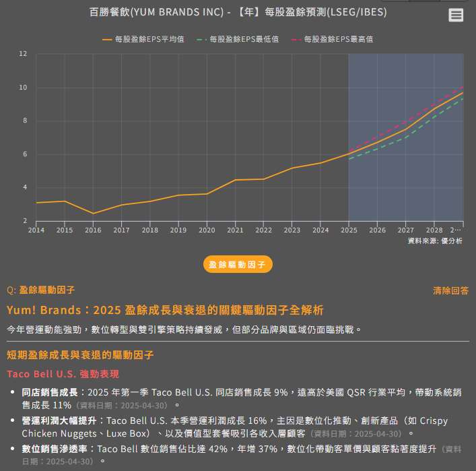
Task: Click the 清除回答 link
Action: click(x=450, y=290)
